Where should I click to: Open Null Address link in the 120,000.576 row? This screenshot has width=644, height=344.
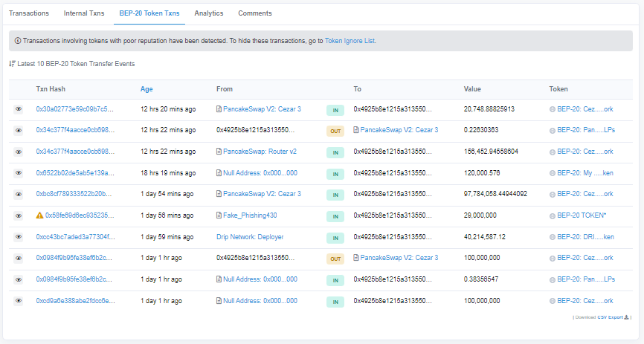tap(260, 173)
